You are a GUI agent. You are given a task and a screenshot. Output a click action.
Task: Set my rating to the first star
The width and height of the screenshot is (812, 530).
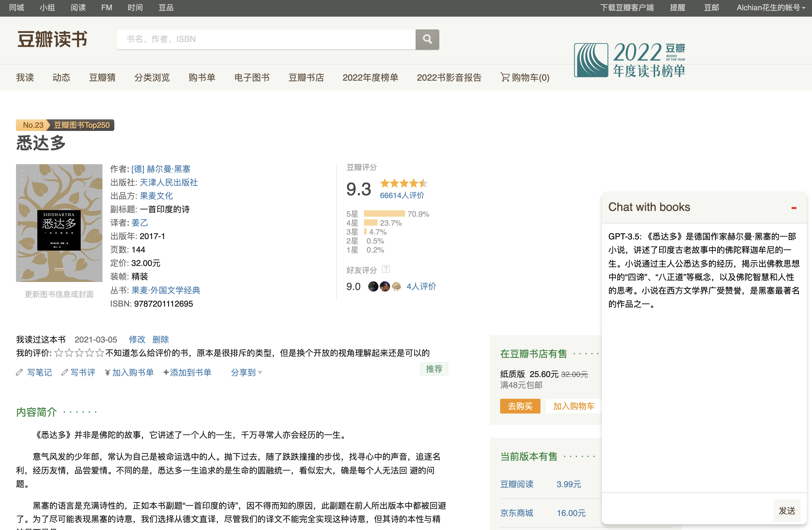point(59,353)
